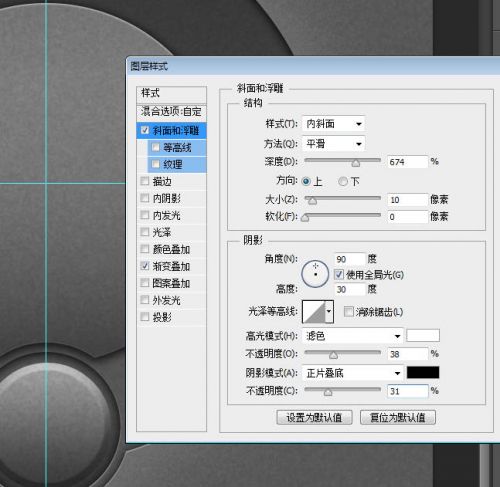Viewport: 500px width, 487px height.
Task: Toggle 使用全局光 checkbox
Action: 339,275
